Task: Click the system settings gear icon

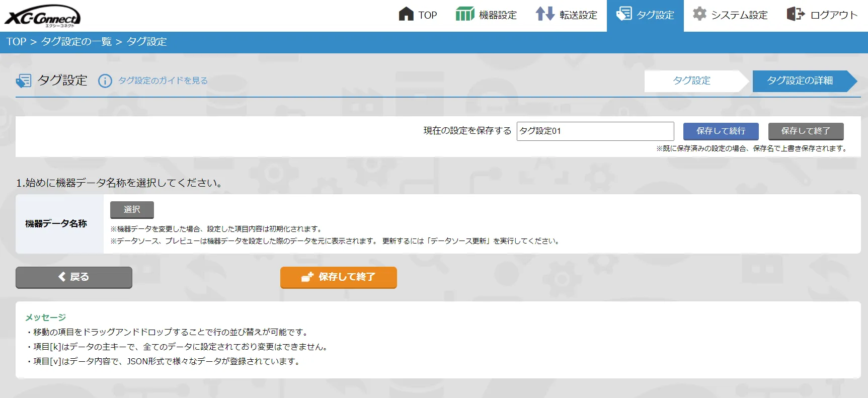Action: (699, 14)
